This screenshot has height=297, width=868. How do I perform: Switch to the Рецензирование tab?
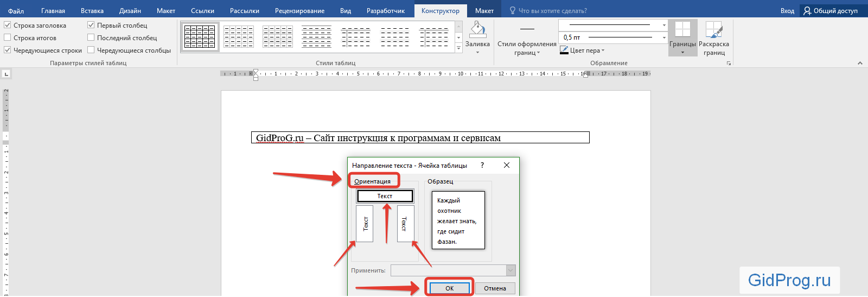pos(299,11)
